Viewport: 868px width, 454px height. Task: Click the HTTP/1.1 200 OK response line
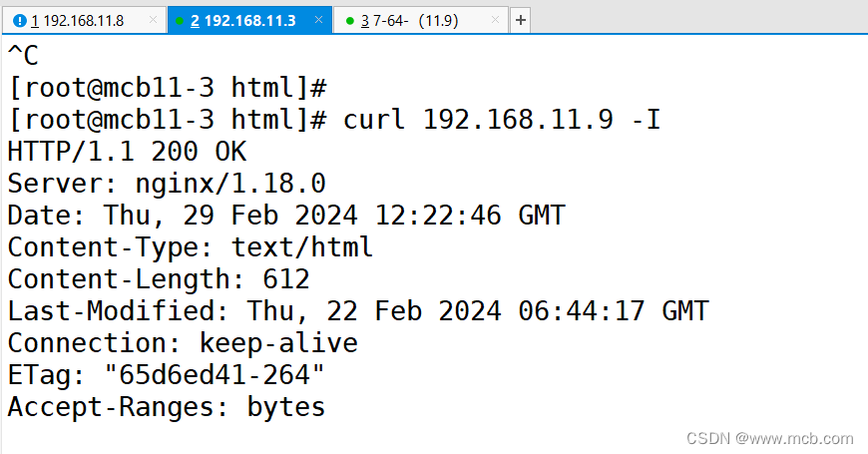(127, 153)
